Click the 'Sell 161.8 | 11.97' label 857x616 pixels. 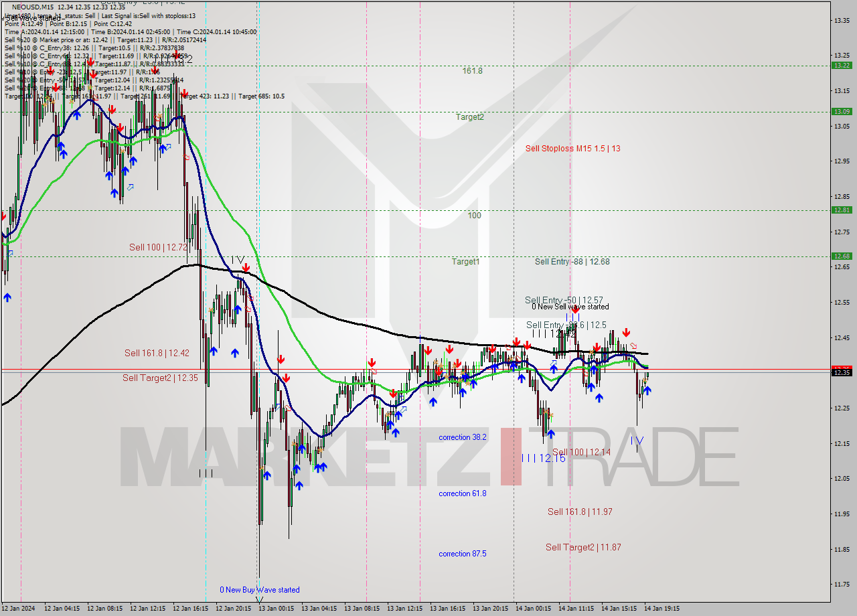pos(580,512)
